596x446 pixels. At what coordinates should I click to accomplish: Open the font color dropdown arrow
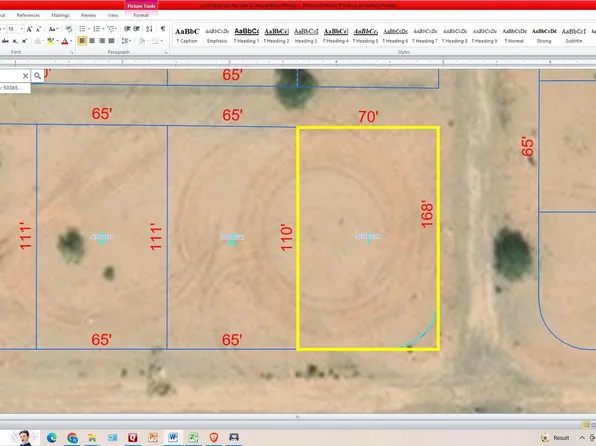pos(71,41)
